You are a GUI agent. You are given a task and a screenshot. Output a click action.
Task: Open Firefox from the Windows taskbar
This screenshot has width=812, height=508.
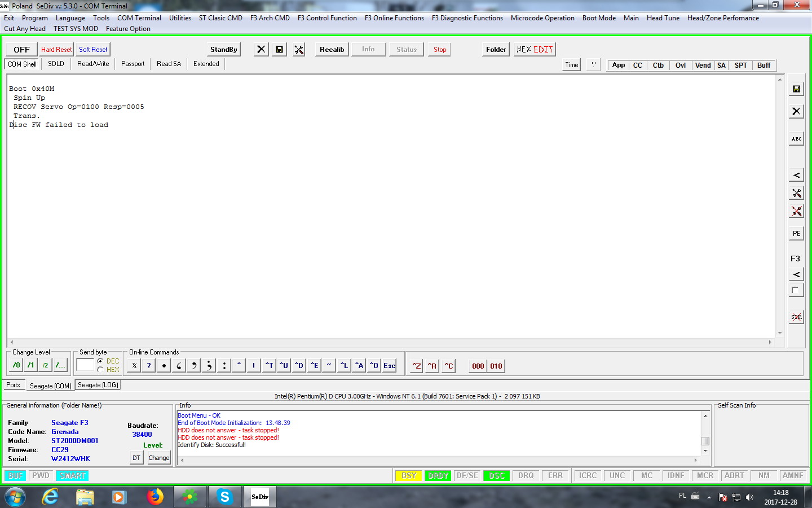pyautogui.click(x=155, y=497)
